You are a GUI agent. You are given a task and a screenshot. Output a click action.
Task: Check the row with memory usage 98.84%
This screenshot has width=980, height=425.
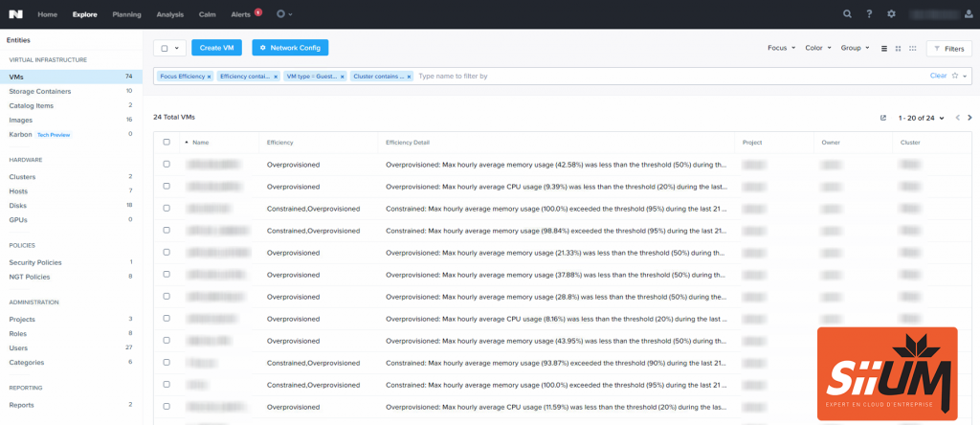(167, 230)
